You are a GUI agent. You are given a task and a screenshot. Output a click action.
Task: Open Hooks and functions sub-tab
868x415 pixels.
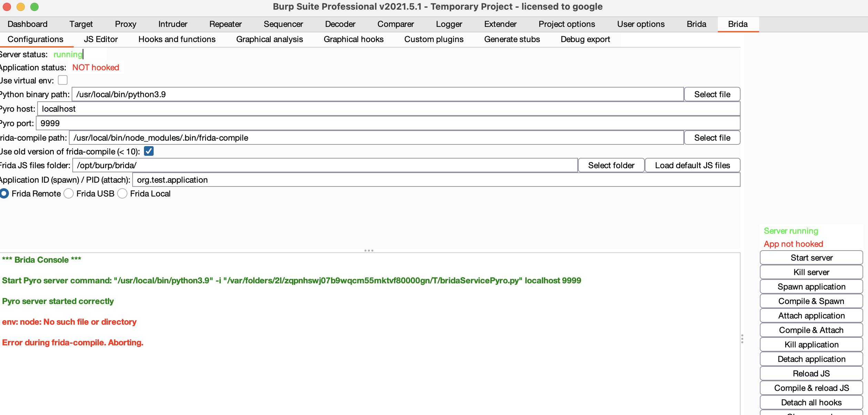point(177,39)
